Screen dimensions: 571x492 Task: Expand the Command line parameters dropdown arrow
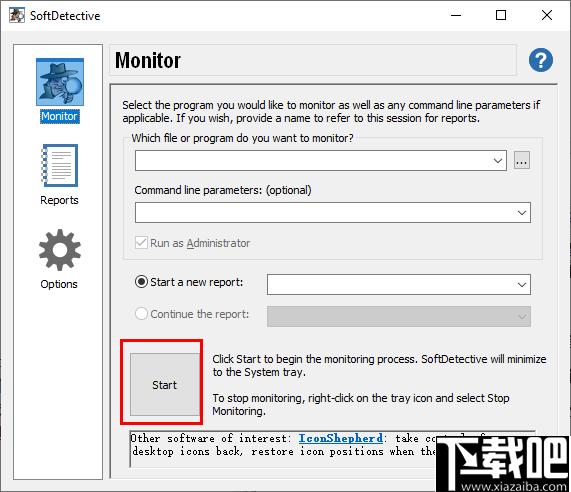pyautogui.click(x=522, y=213)
